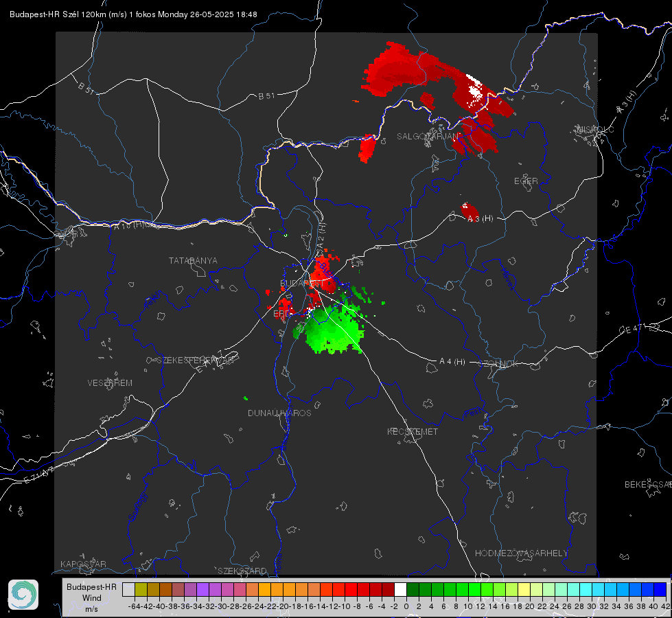
Task: Select the deep blue swatch between 40 and 42
Action: [660, 590]
